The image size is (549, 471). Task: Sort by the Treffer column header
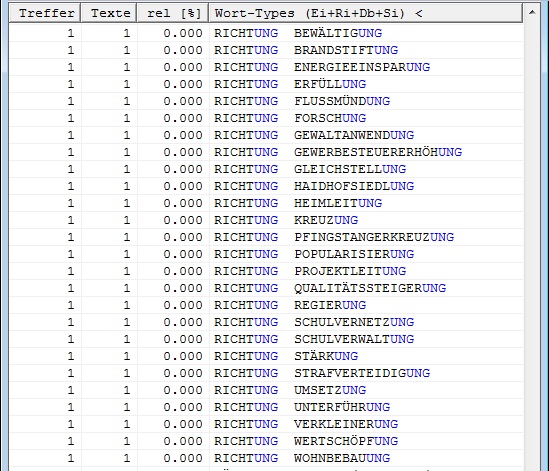[45, 13]
